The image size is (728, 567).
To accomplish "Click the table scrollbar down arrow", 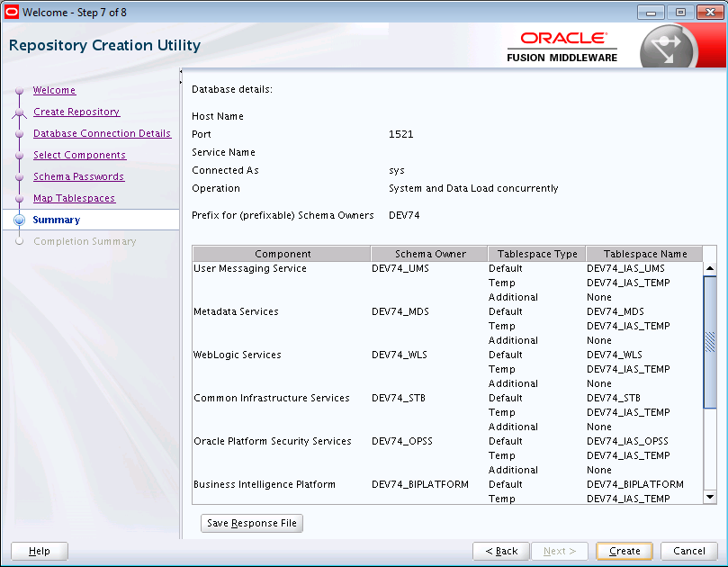I will [x=710, y=497].
